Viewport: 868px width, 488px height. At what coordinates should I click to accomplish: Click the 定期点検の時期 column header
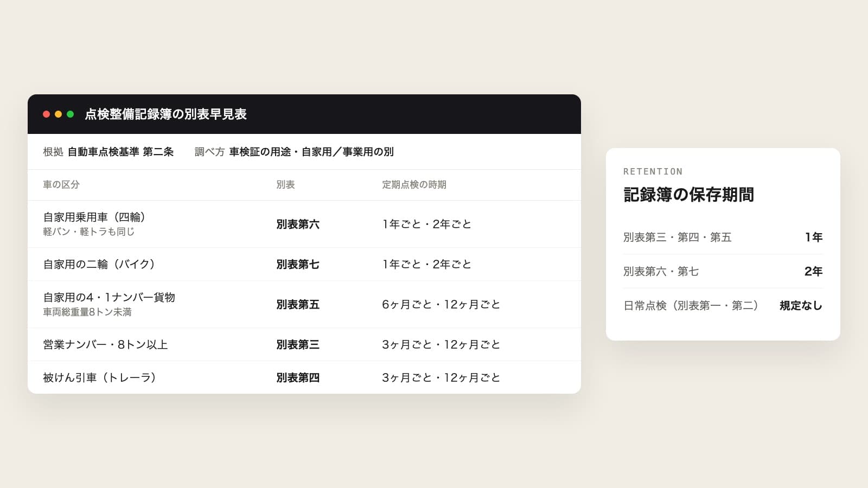(414, 185)
